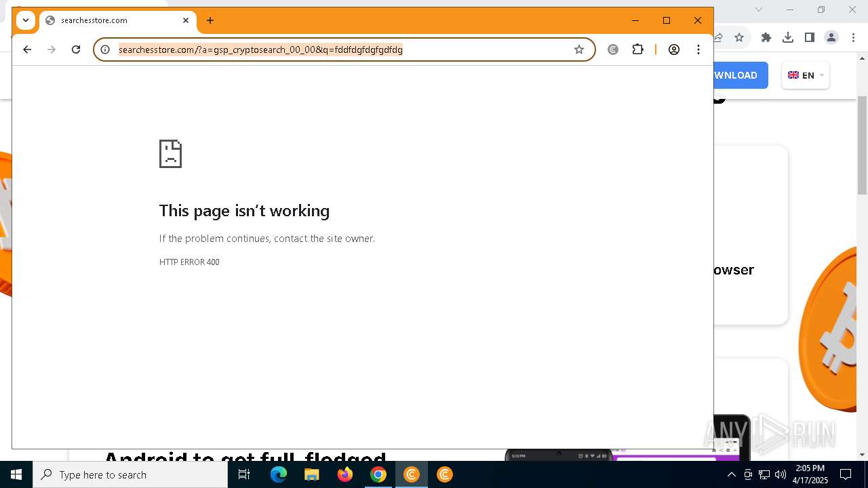Open the notification center icon
The image size is (868, 488).
pos(846,474)
